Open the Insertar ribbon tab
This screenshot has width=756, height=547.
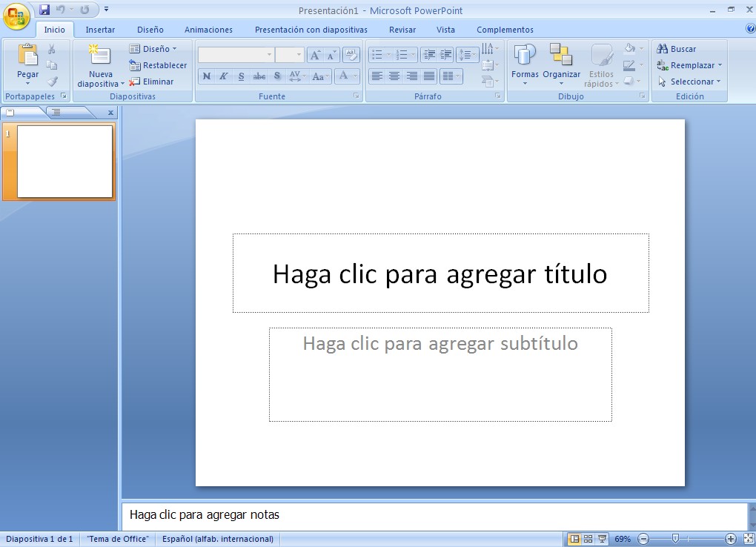pyautogui.click(x=100, y=30)
